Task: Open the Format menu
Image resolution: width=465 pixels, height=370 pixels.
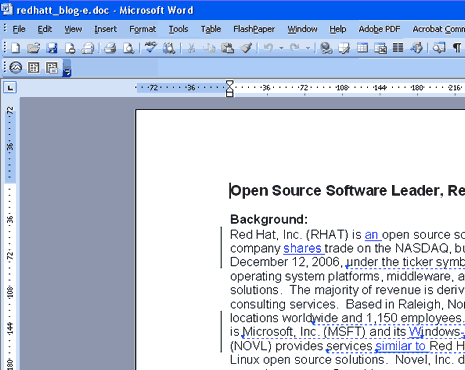Action: tap(142, 29)
